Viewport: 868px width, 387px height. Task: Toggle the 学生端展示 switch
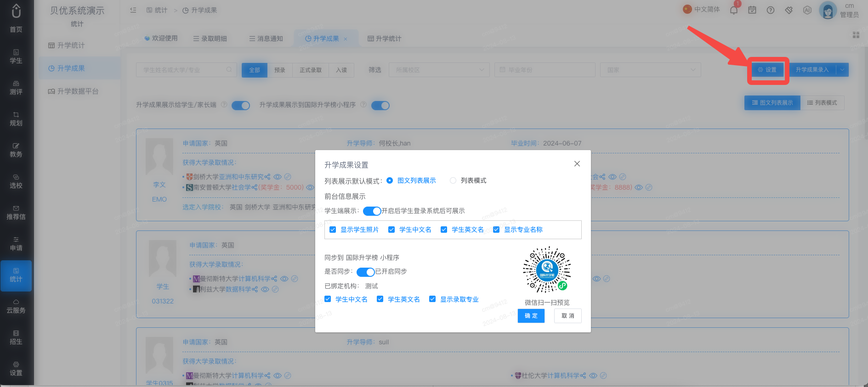tap(372, 211)
